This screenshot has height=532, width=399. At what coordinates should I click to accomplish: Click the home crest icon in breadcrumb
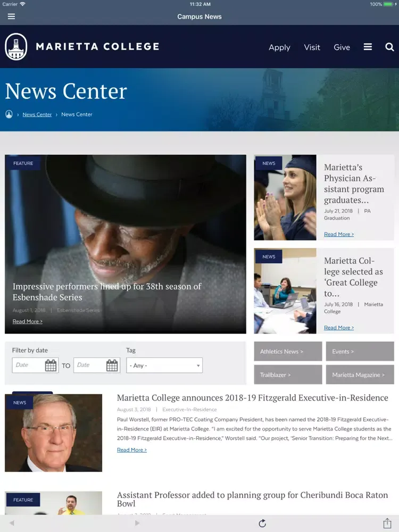pos(9,114)
